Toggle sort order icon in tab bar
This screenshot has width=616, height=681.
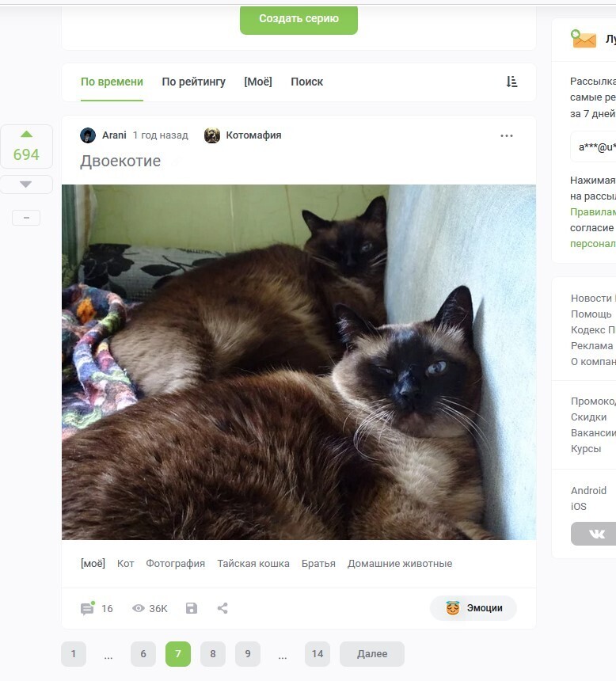pyautogui.click(x=511, y=82)
